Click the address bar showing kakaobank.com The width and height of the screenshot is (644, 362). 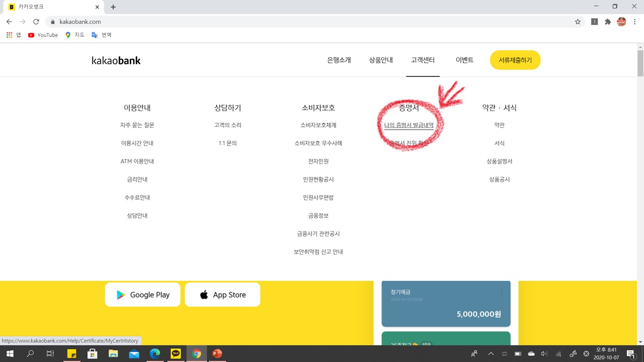click(312, 22)
